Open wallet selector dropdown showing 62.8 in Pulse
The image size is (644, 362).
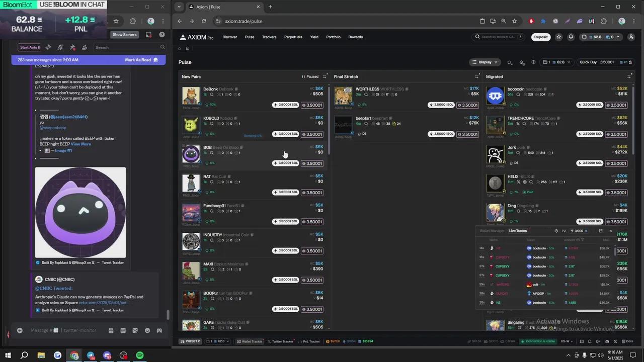557,62
